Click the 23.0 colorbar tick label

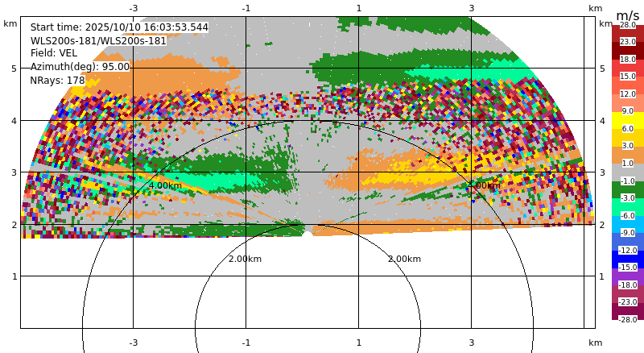[628, 42]
